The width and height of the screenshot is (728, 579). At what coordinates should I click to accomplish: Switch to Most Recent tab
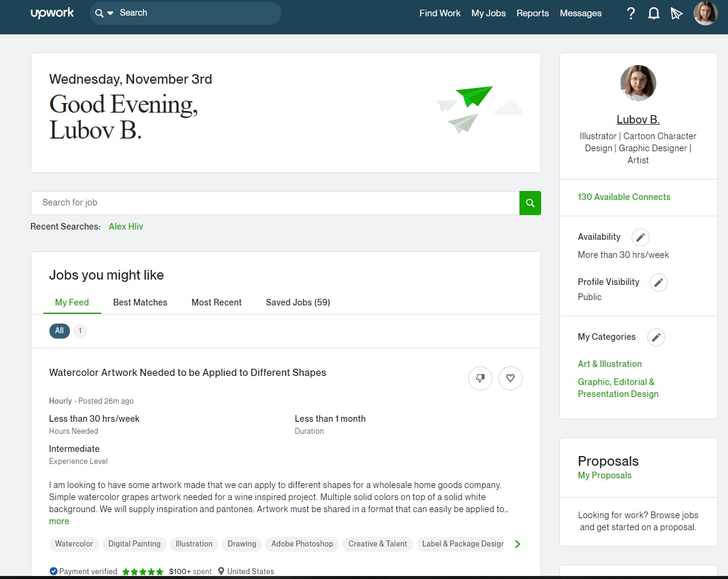[216, 302]
